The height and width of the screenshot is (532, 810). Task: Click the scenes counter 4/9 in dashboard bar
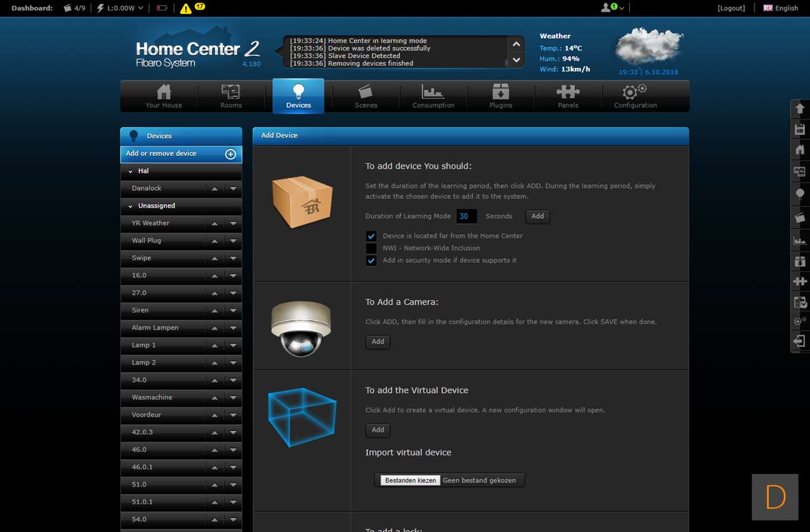(74, 8)
